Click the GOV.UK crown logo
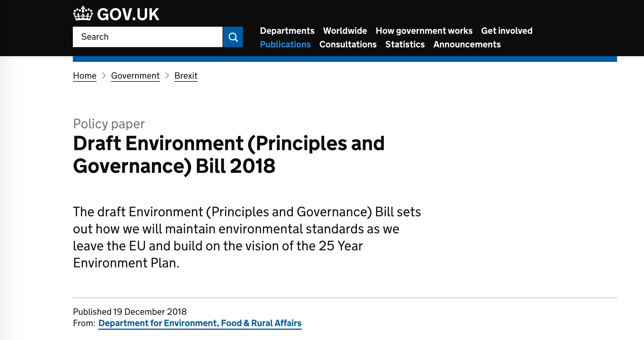This screenshot has width=644, height=340. coord(83,14)
